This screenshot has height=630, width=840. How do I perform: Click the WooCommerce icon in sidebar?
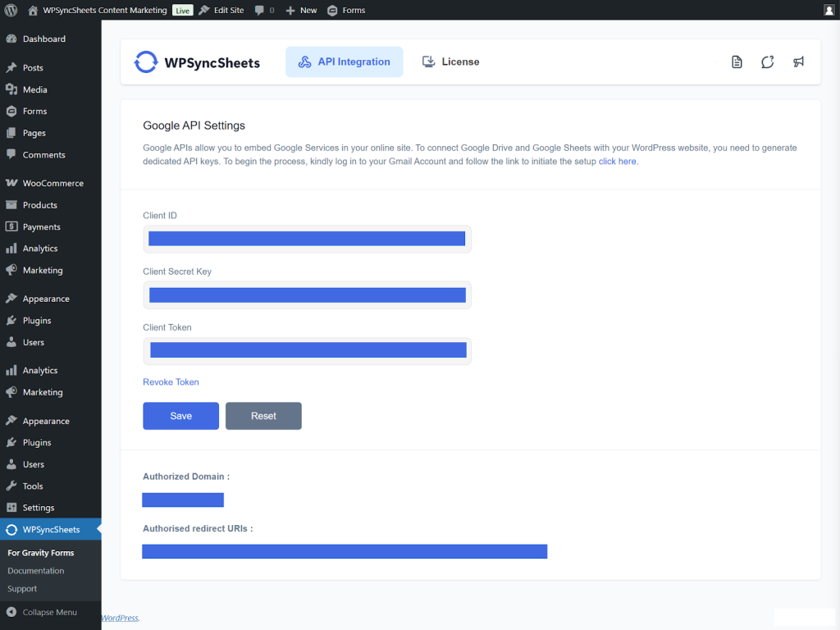point(11,183)
